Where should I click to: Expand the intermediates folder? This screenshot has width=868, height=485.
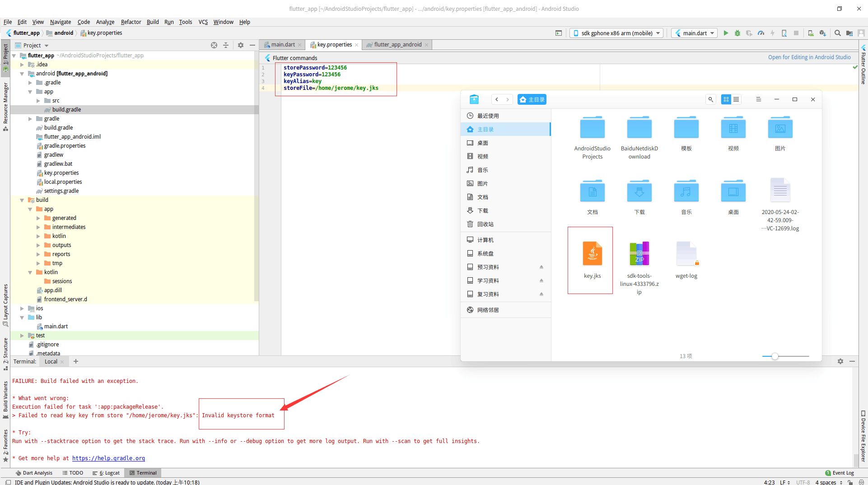pyautogui.click(x=38, y=227)
